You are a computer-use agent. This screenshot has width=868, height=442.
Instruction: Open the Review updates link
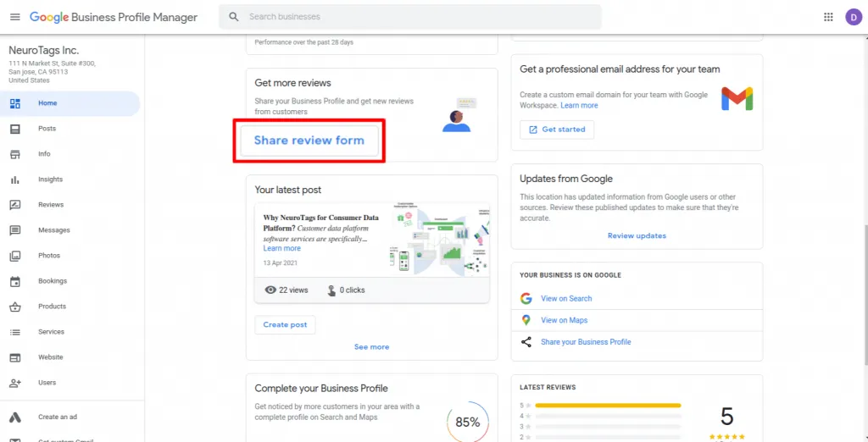coord(637,235)
